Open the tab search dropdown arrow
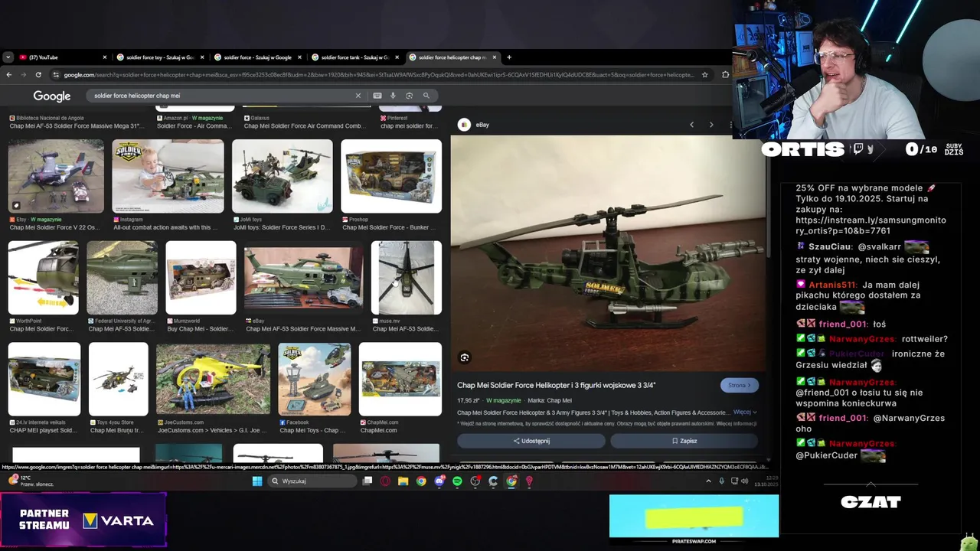This screenshot has height=551, width=980. click(8, 57)
